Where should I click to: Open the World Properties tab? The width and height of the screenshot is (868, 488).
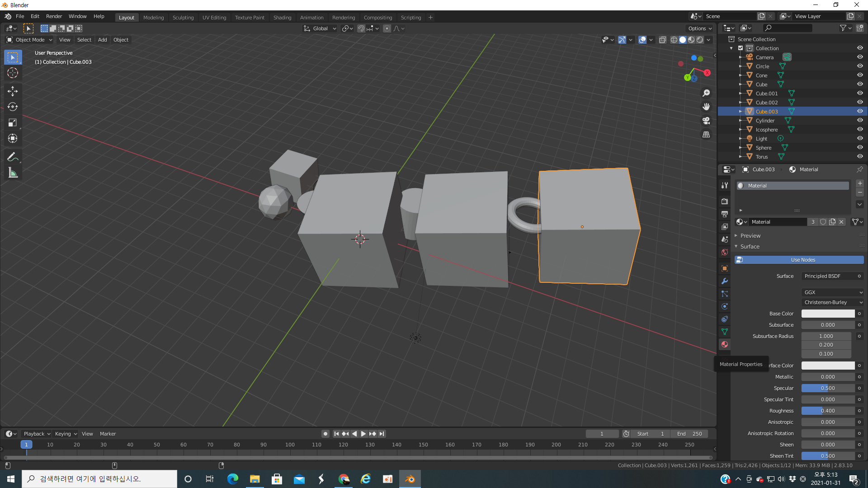725,252
